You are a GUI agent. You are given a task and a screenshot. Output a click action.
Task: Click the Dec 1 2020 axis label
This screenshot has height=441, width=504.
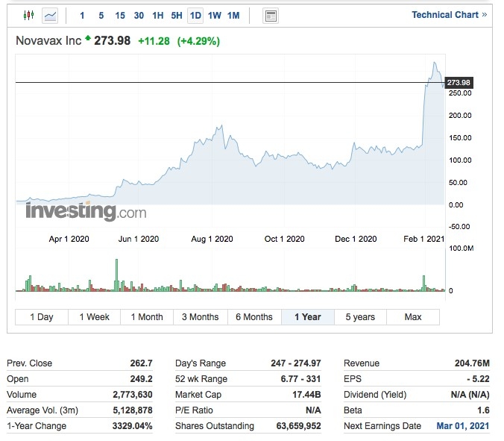[356, 239]
